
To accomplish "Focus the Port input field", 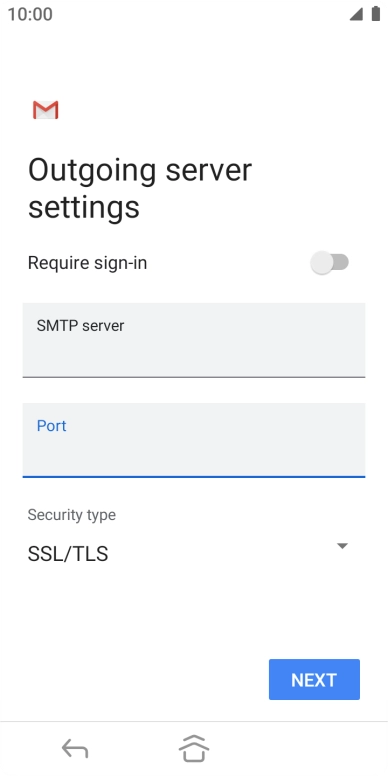I will tap(194, 440).
